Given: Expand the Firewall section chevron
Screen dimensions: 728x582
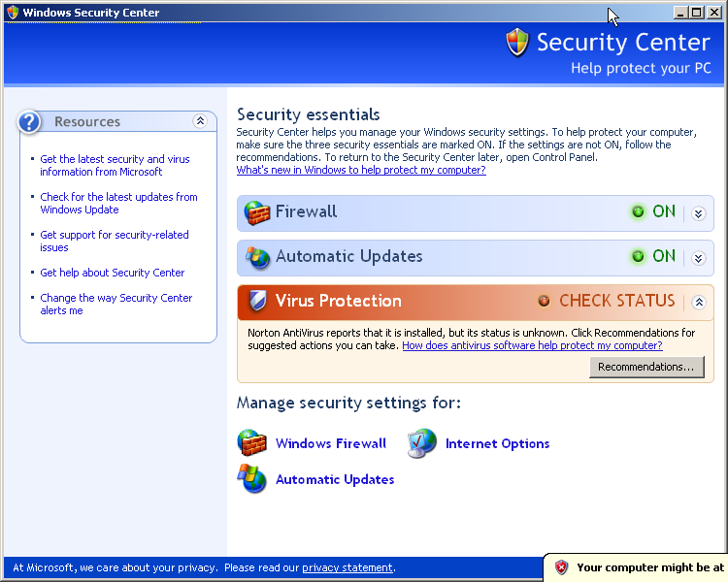Looking at the screenshot, I should 698,213.
